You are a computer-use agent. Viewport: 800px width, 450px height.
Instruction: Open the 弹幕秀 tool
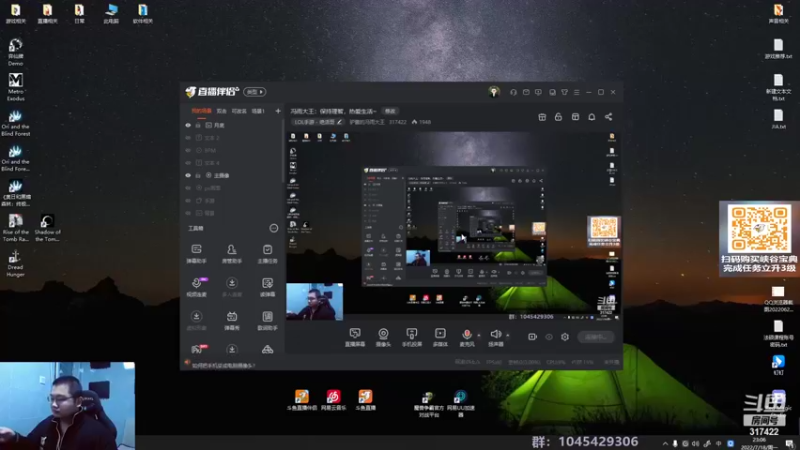tap(232, 320)
